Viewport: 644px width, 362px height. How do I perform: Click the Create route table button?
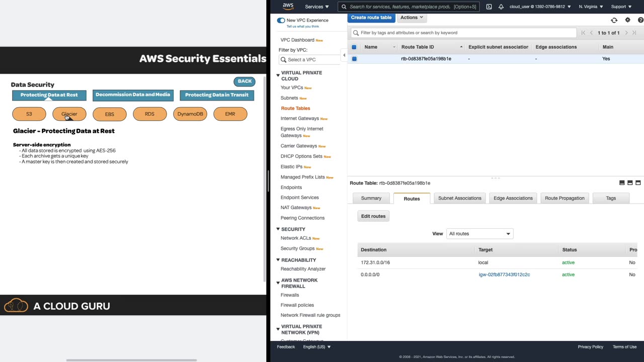tap(371, 18)
